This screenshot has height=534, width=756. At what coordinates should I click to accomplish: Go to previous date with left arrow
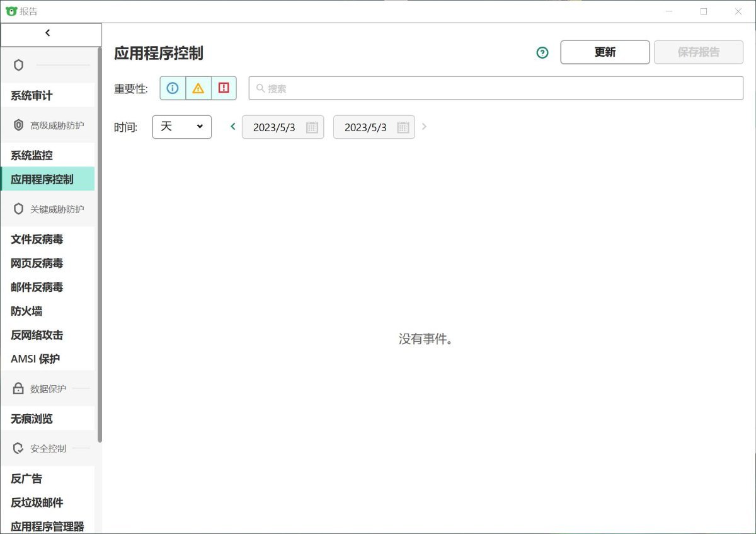pos(233,127)
